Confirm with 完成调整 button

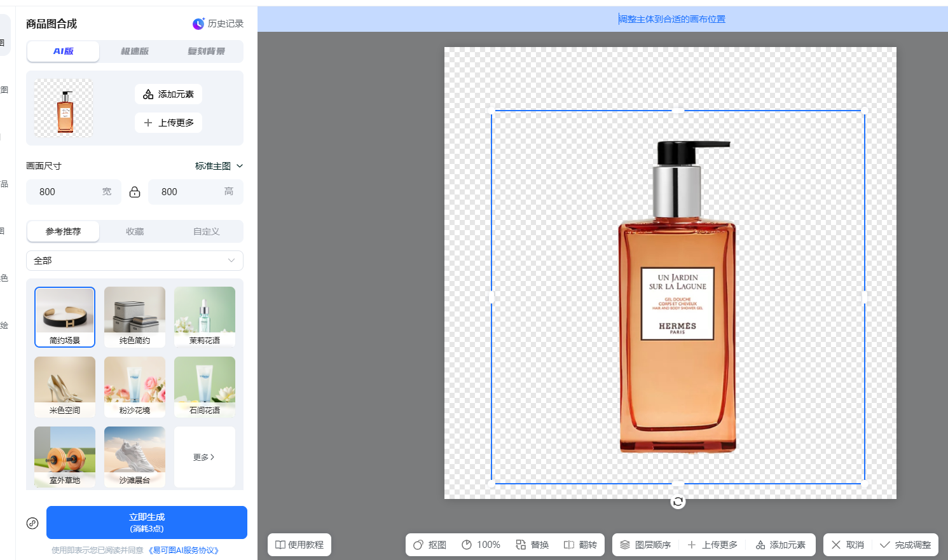(x=905, y=545)
